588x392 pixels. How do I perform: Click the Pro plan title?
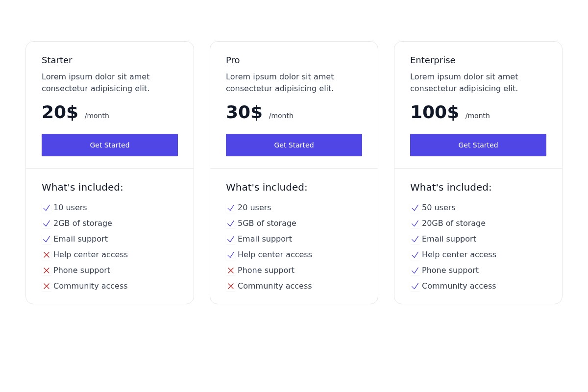coord(233,60)
